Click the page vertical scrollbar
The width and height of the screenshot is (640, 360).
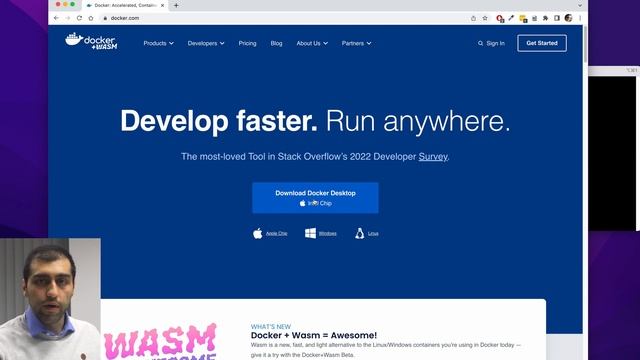click(585, 45)
